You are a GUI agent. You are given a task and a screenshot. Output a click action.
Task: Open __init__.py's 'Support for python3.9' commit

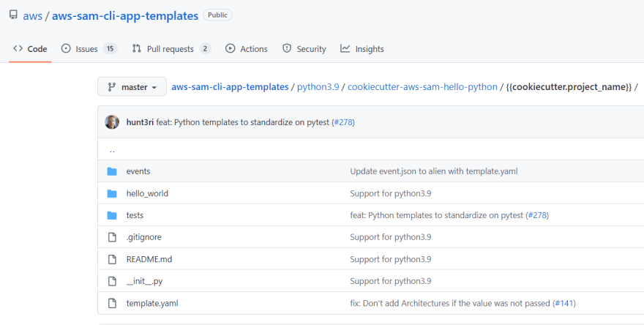[x=391, y=281]
